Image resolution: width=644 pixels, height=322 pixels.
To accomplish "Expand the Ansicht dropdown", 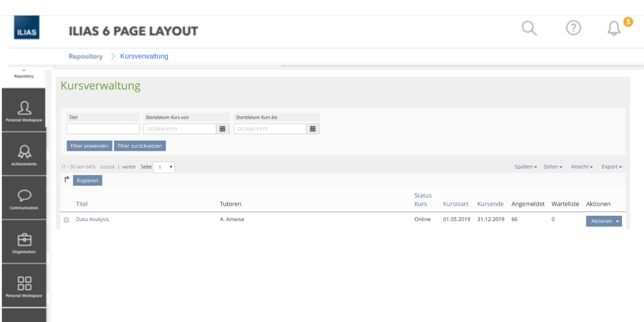I will click(x=582, y=167).
